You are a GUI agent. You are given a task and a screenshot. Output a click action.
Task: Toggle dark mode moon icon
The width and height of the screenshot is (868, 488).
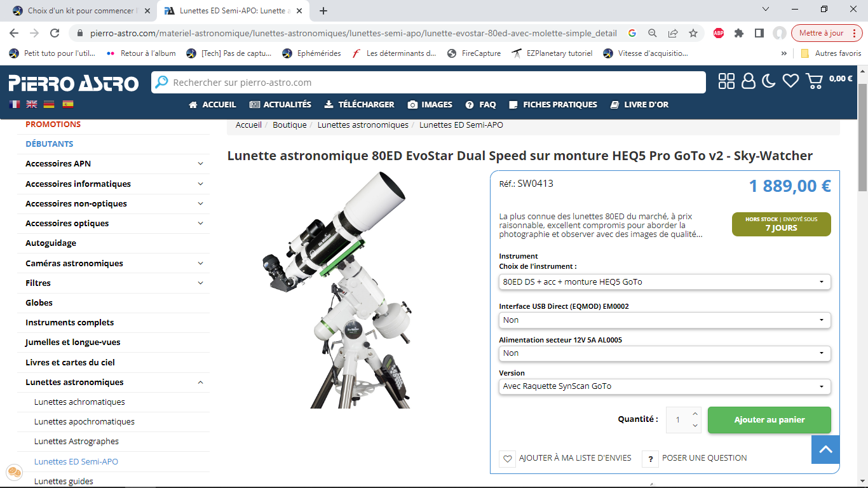click(x=769, y=81)
